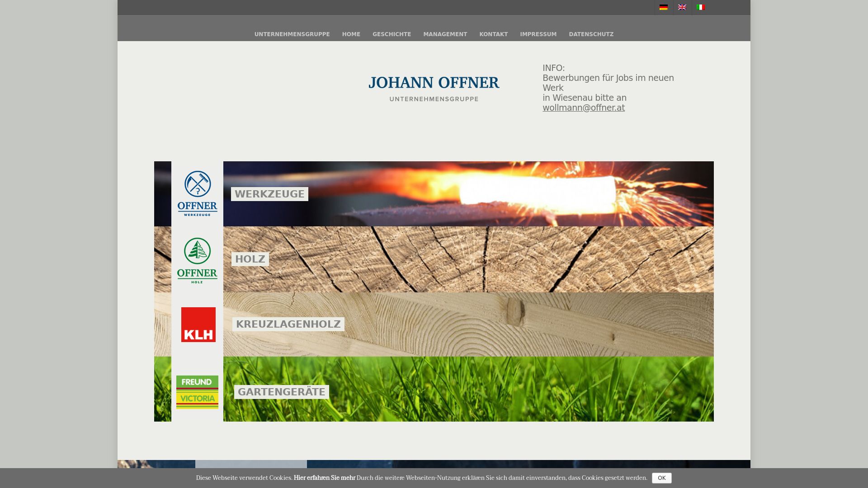Open the Management page
This screenshot has width=868, height=488.
pyautogui.click(x=445, y=34)
